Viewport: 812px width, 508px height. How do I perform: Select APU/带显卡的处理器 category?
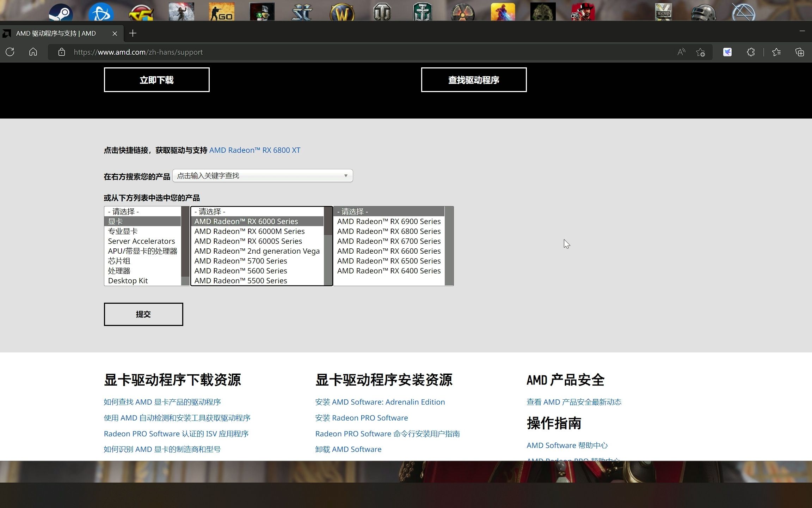(x=142, y=251)
